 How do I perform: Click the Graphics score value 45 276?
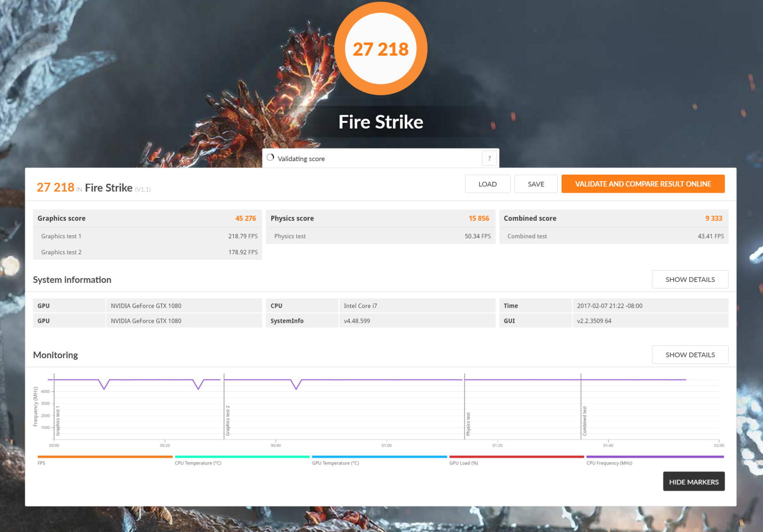pyautogui.click(x=245, y=218)
